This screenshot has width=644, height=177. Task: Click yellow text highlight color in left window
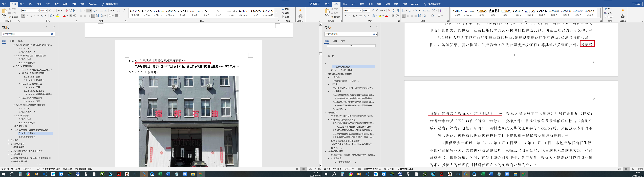coord(57,16)
